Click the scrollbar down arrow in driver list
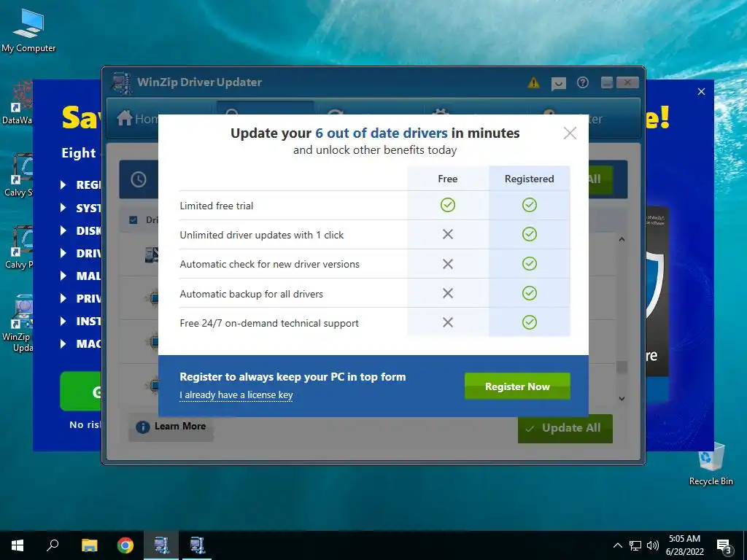 pos(622,399)
